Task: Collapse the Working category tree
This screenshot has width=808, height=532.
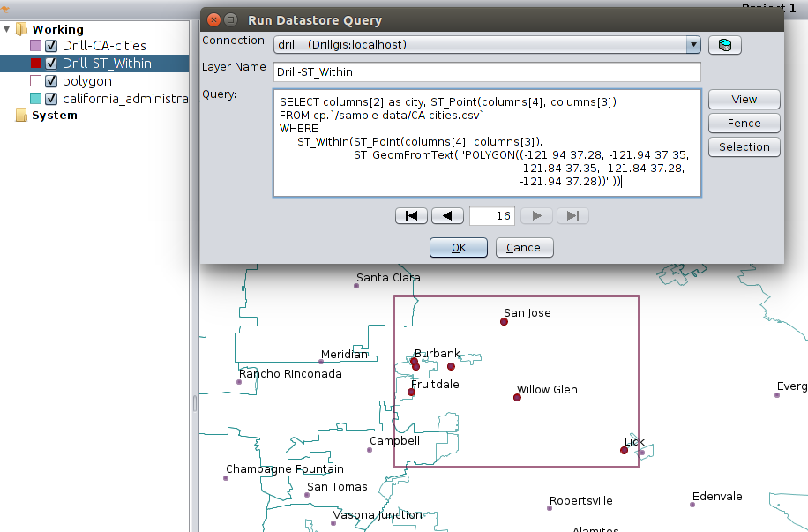Action: pyautogui.click(x=7, y=29)
